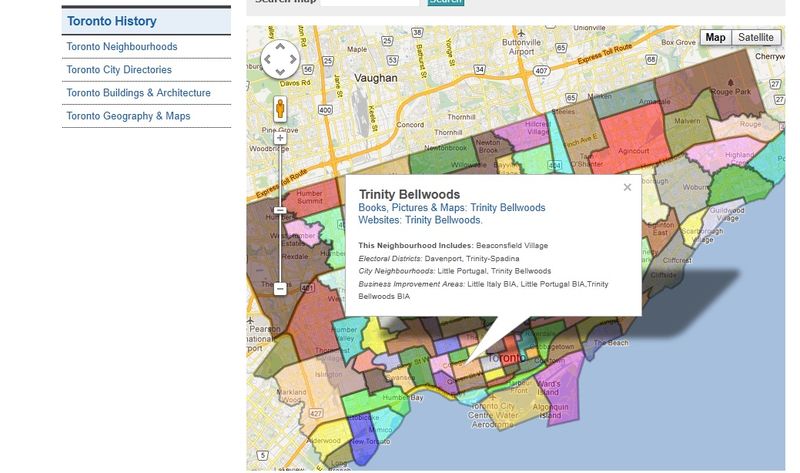
Task: Click the Rexdale neighbourhood area
Action: pos(294,257)
